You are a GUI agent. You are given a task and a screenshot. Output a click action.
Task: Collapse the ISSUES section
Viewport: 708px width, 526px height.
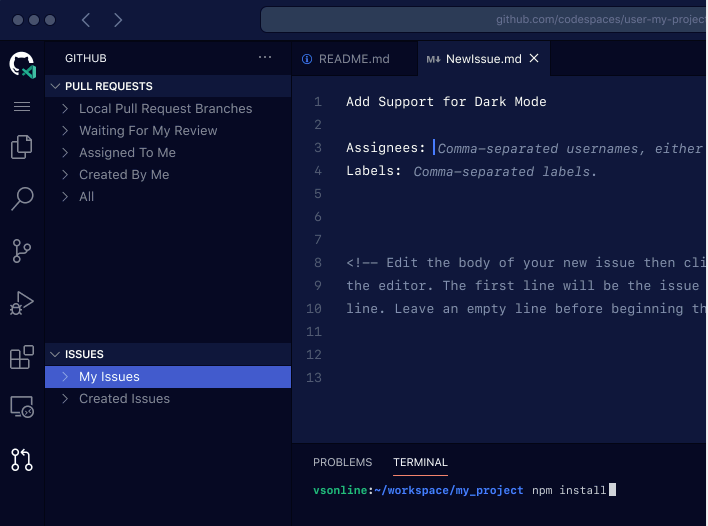pos(56,354)
